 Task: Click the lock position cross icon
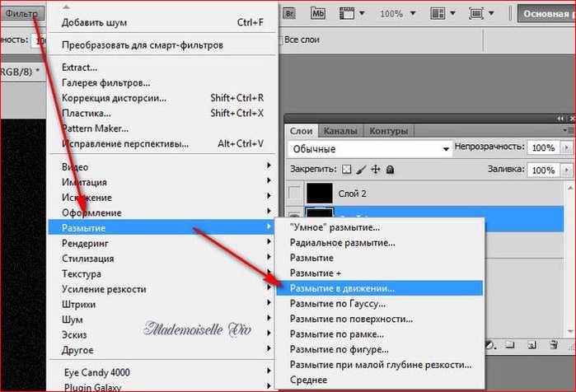[376, 169]
